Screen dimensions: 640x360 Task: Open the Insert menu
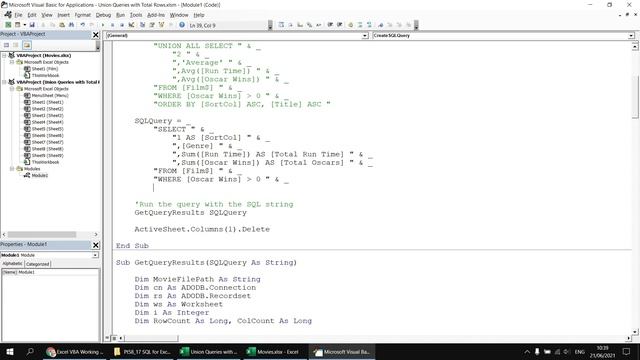pyautogui.click(x=63, y=15)
